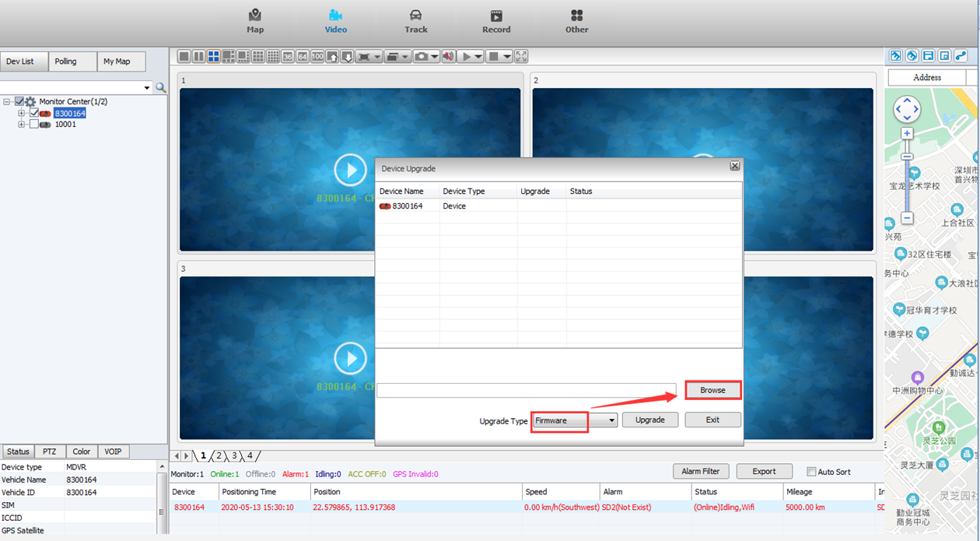
Task: Open the VOIP tab
Action: point(114,451)
